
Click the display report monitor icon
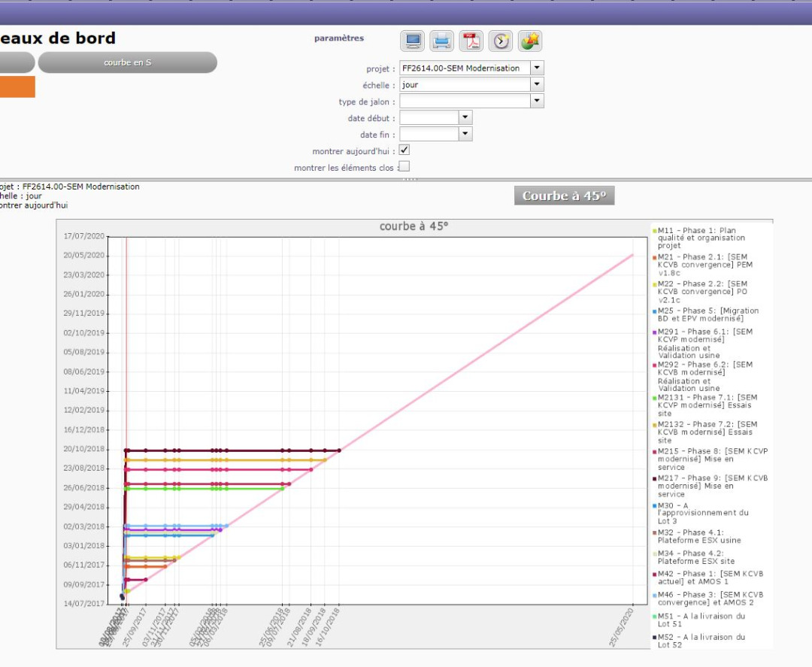413,41
